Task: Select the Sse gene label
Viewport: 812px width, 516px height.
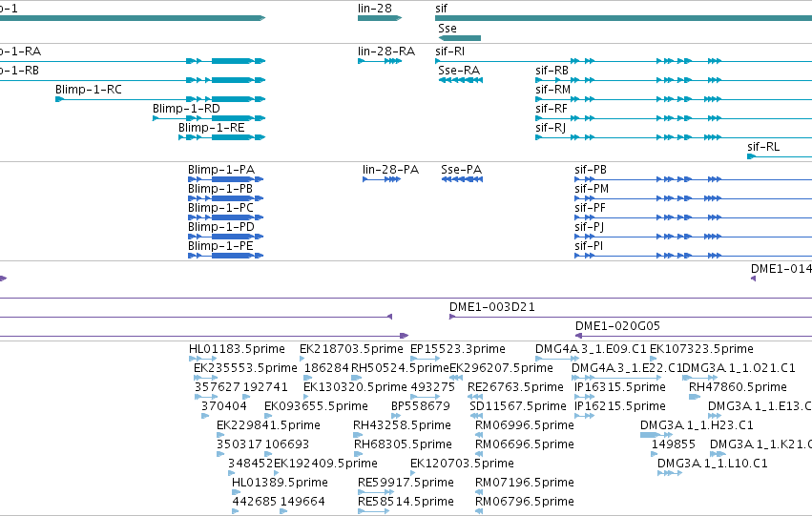Action: tap(448, 29)
